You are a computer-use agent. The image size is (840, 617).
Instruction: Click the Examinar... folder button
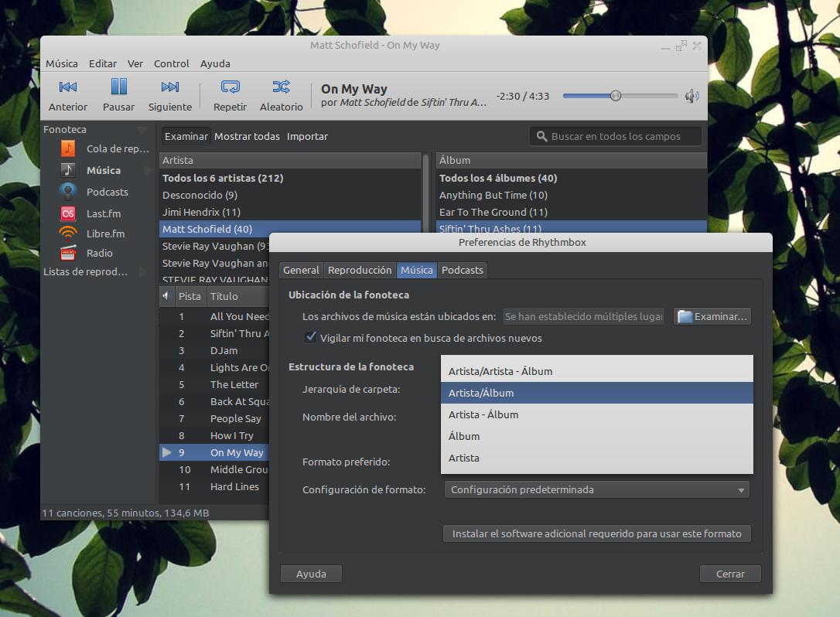pos(712,316)
